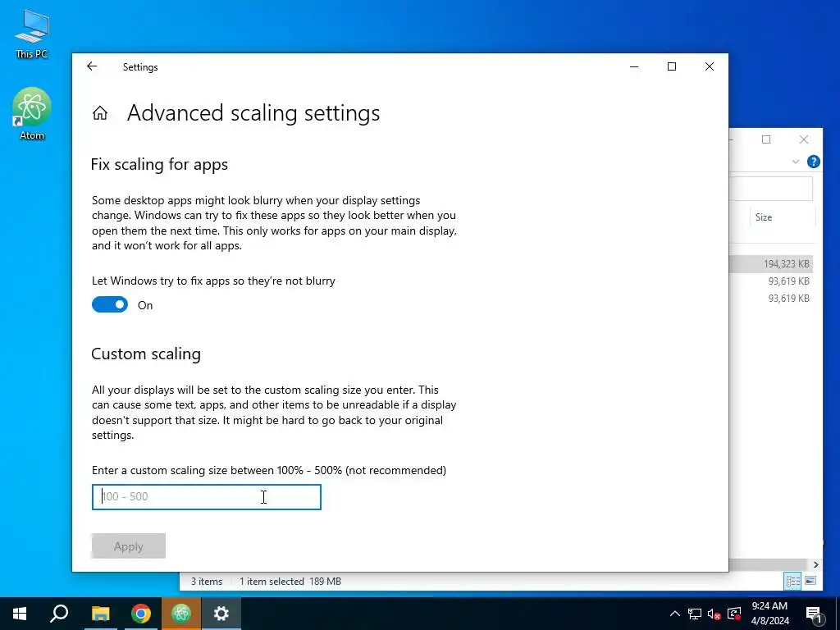Select the Atom desktop shortcut
Image resolution: width=840 pixels, height=630 pixels.
point(32,113)
